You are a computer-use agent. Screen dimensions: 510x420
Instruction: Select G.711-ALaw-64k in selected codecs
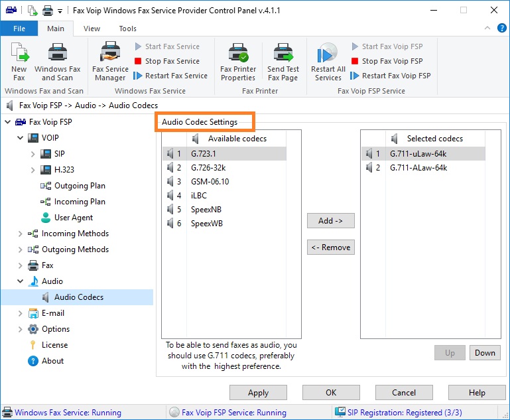point(423,168)
